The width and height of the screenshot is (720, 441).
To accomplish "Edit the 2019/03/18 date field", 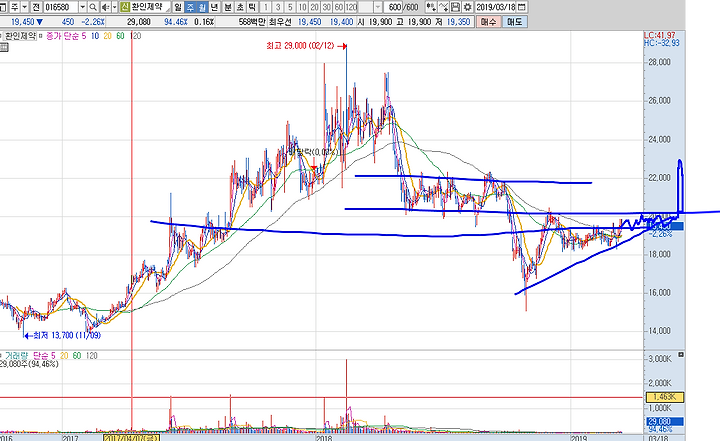I will point(496,7).
